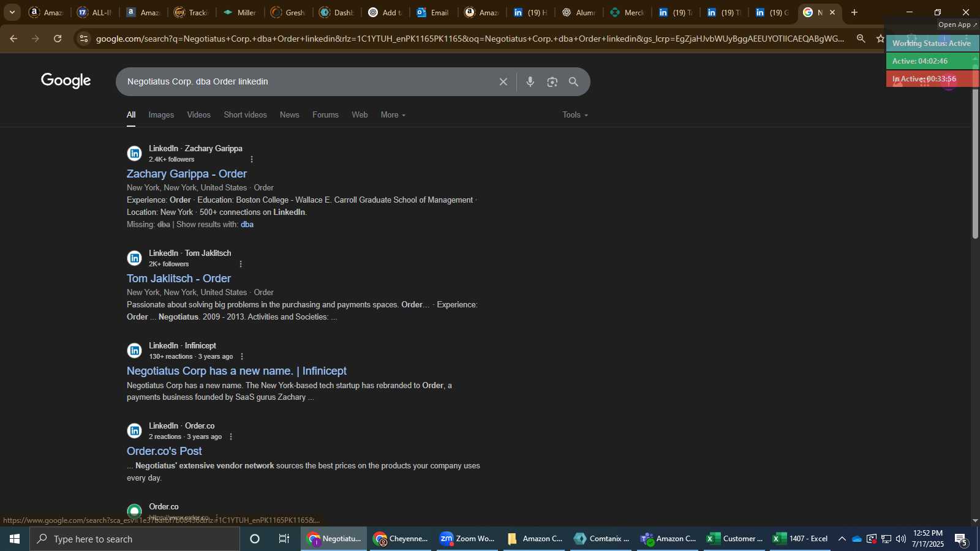Screen dimensions: 980x551
Task: Click the forward navigation arrow
Action: click(x=36, y=39)
